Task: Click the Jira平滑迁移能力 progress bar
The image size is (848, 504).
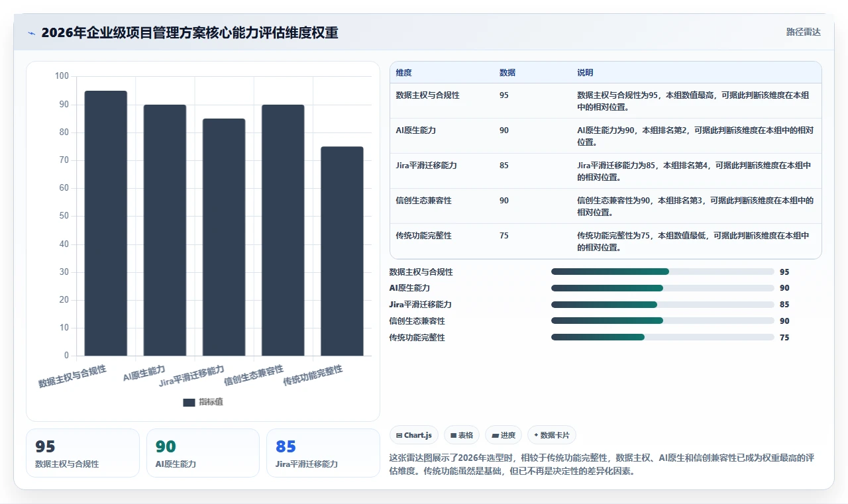Action: point(662,305)
